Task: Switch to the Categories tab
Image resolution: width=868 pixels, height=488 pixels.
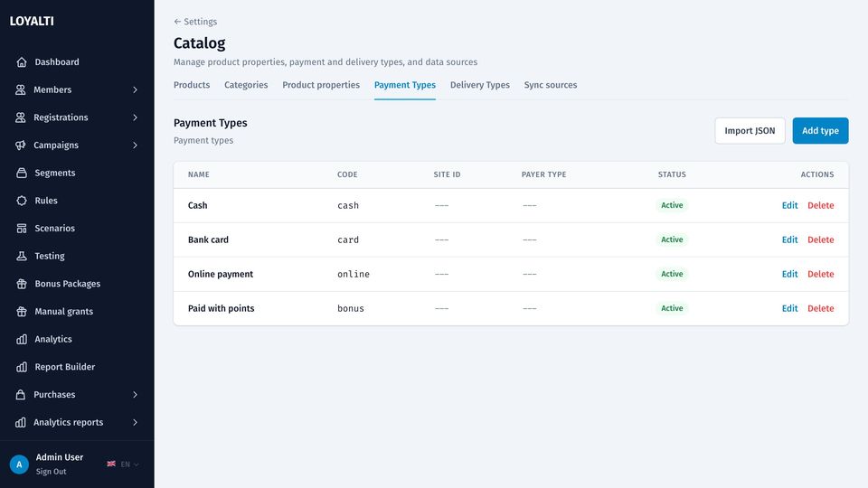Action: click(246, 85)
